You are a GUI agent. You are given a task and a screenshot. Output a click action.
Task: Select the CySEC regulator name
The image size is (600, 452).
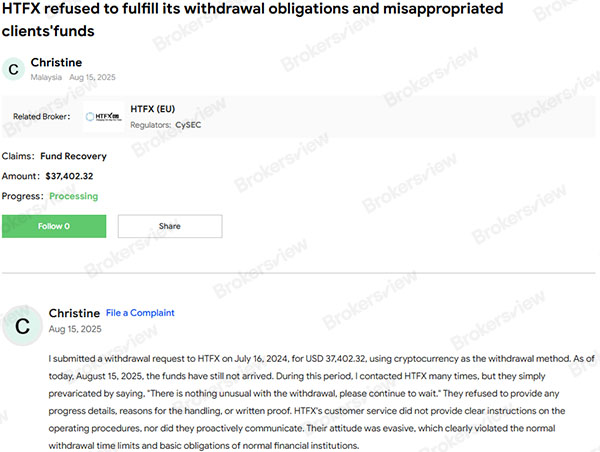pos(188,125)
